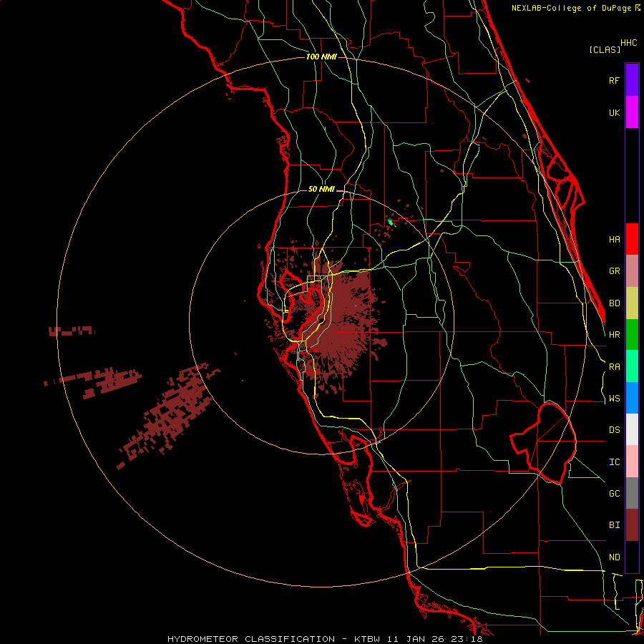Click the 50 NMI range ring label
Image resolution: width=644 pixels, height=644 pixels.
(x=321, y=189)
